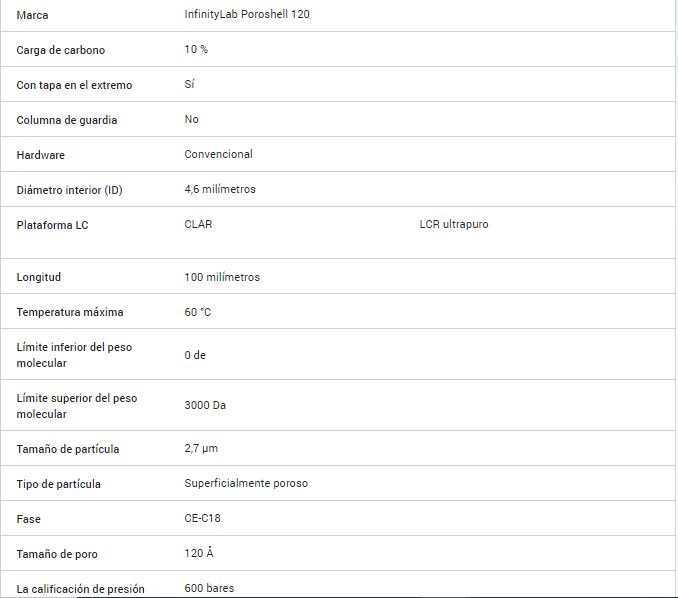
Task: Click the LCR ultrapuro platform value
Action: [454, 225]
